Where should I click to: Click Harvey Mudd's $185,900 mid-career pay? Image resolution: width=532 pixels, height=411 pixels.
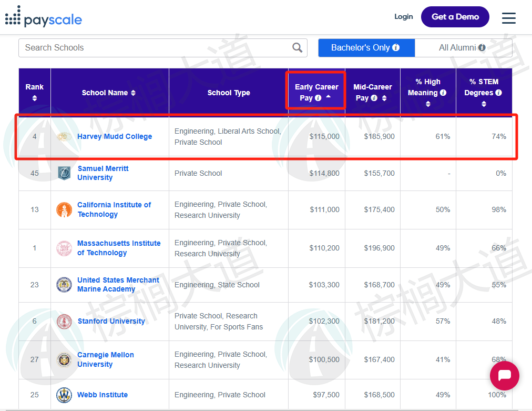380,136
